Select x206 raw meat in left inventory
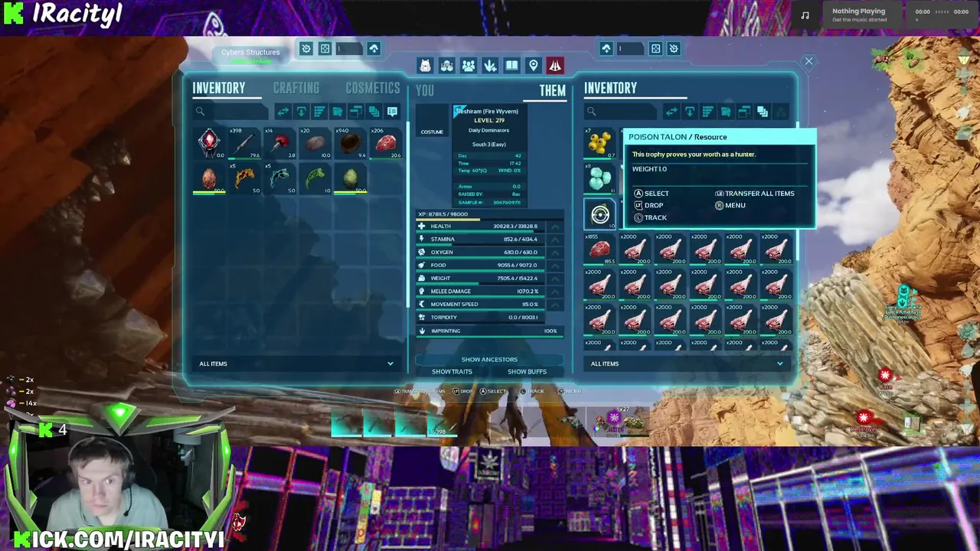This screenshot has width=980, height=551. click(x=386, y=143)
